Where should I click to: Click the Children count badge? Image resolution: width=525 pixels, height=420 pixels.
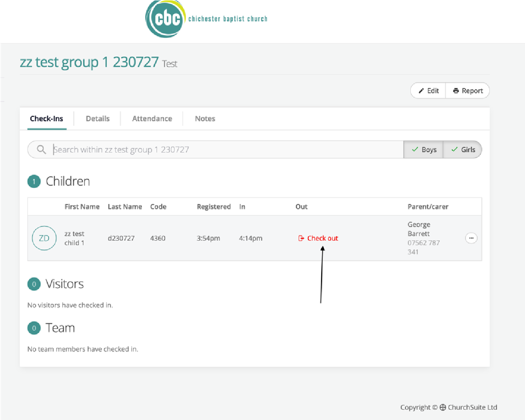pyautogui.click(x=34, y=182)
